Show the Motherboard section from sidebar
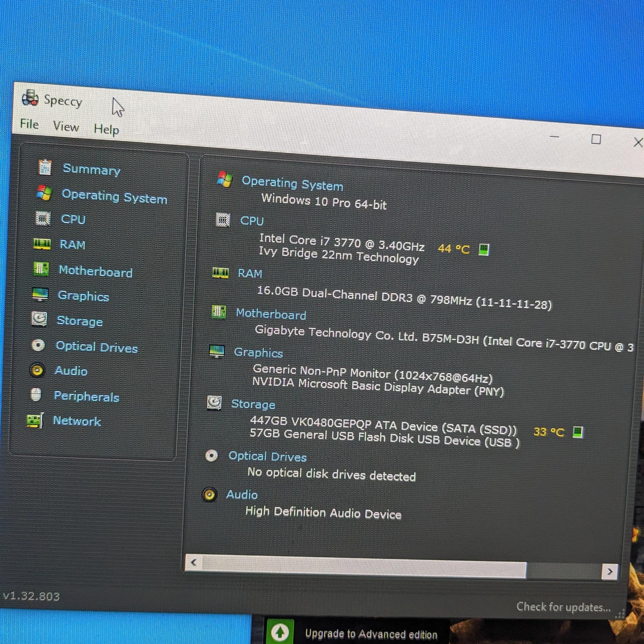 (x=96, y=271)
